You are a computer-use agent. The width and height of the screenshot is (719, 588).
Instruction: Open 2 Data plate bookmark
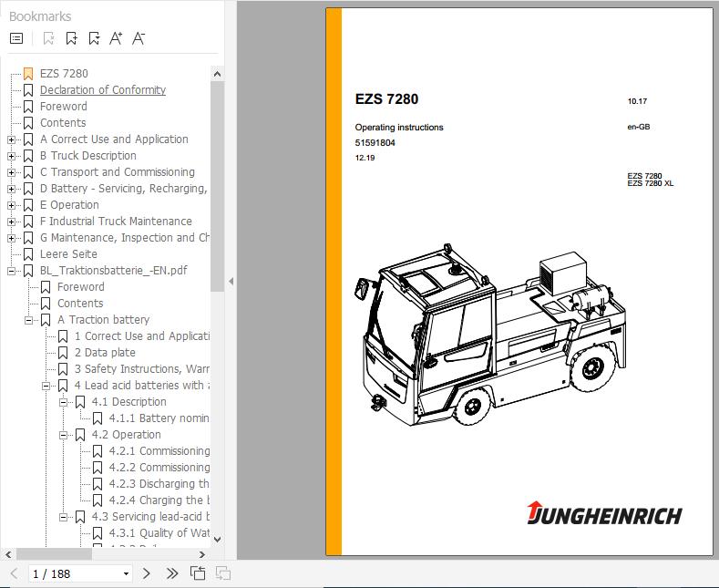(105, 353)
